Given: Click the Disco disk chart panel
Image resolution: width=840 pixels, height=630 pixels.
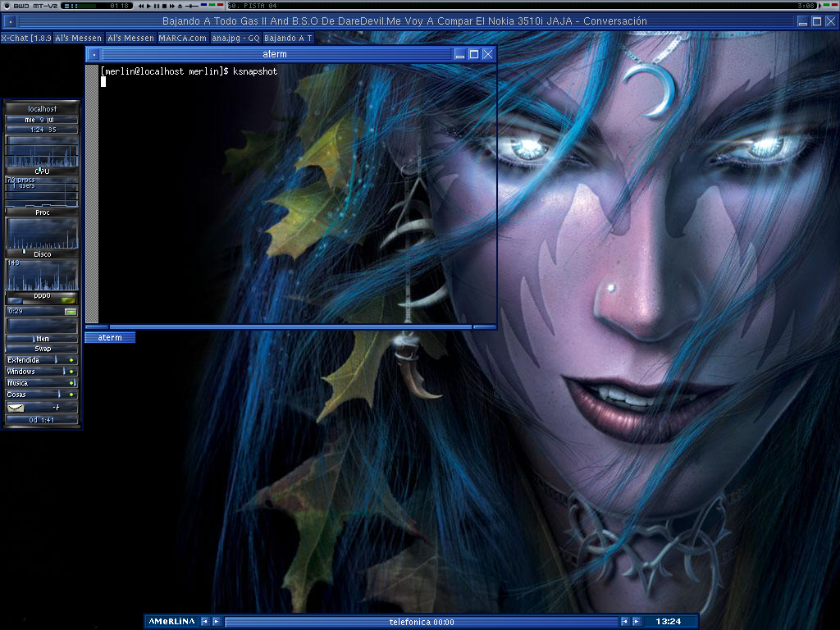Looking at the screenshot, I should (42, 234).
